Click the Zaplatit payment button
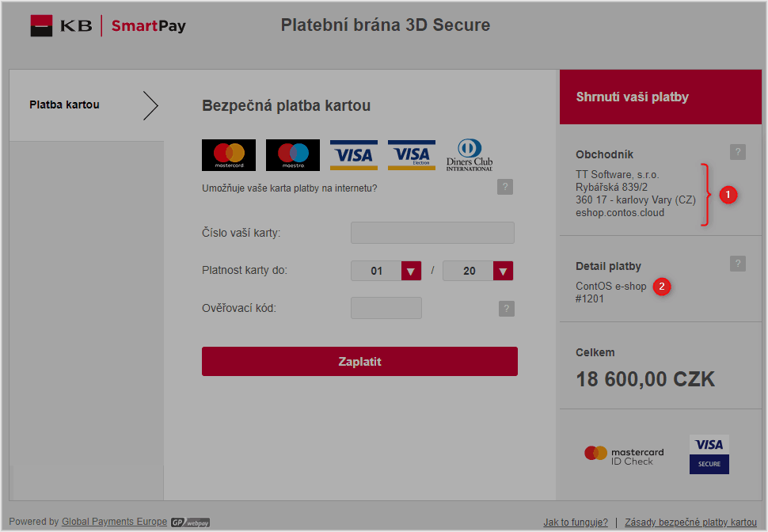The image size is (768, 532). tap(359, 362)
